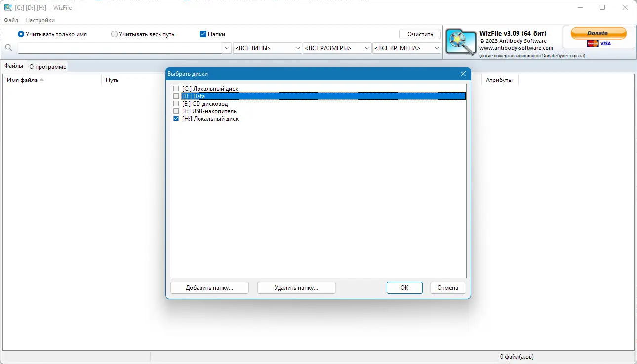Click the search magnifier icon

(8, 48)
